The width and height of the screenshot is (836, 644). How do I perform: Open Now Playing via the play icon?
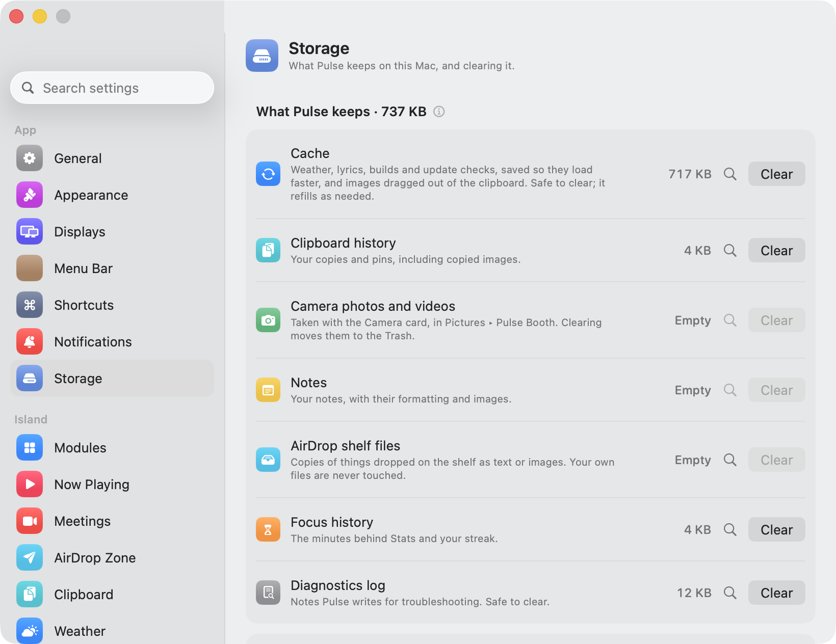pos(30,484)
